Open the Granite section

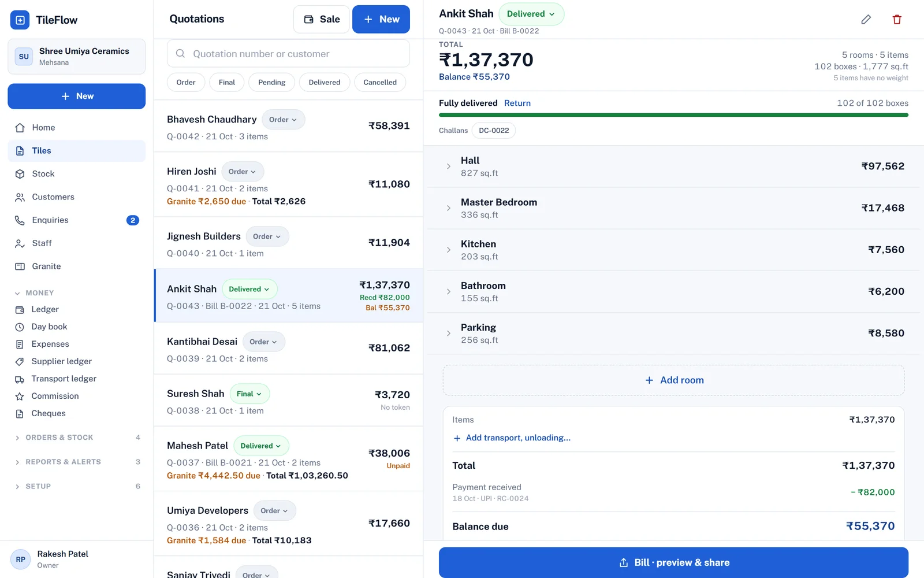pos(76,266)
